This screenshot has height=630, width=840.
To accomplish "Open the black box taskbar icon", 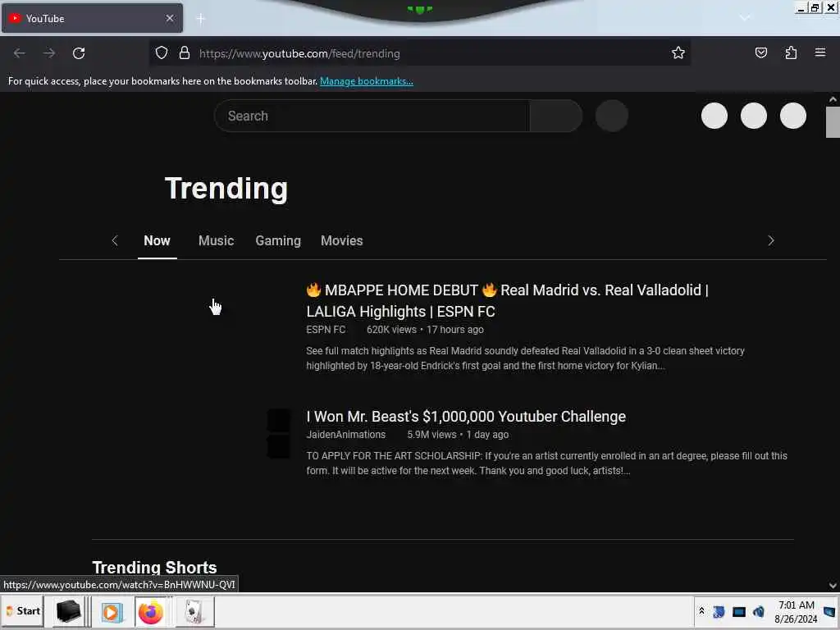I will [x=68, y=611].
